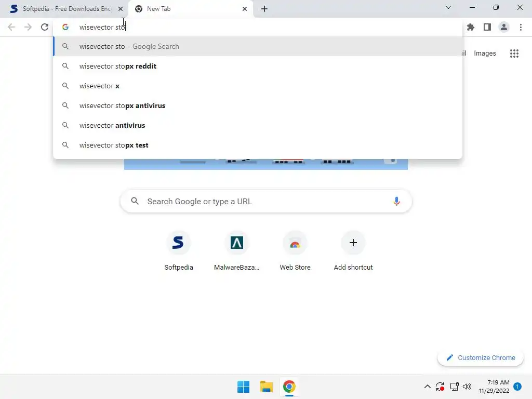Open the Web Store shortcut tile

[295, 251]
